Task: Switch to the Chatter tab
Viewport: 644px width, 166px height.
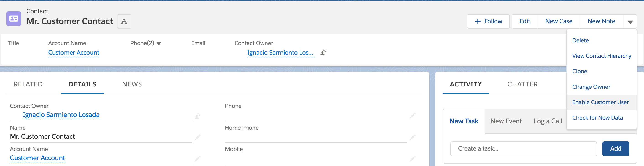Action: 522,84
